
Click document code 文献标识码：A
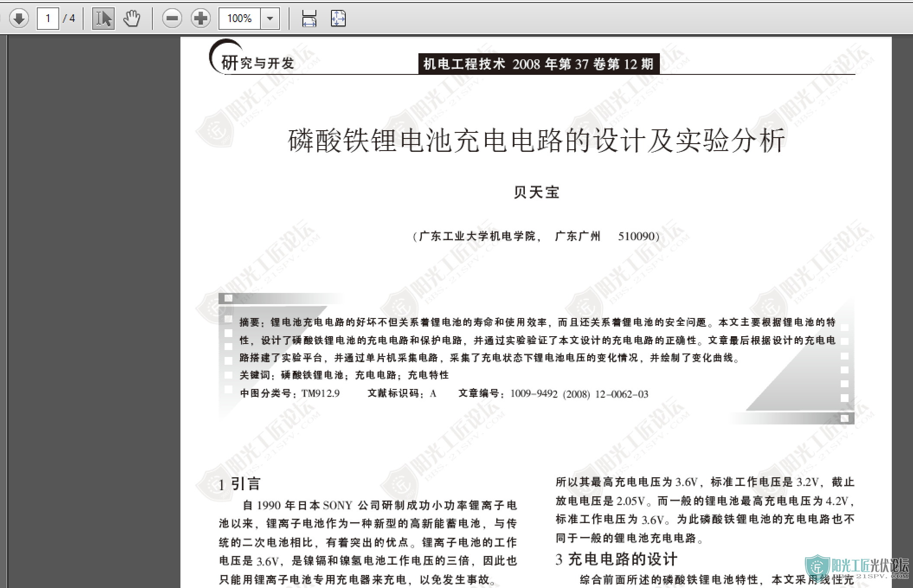402,393
